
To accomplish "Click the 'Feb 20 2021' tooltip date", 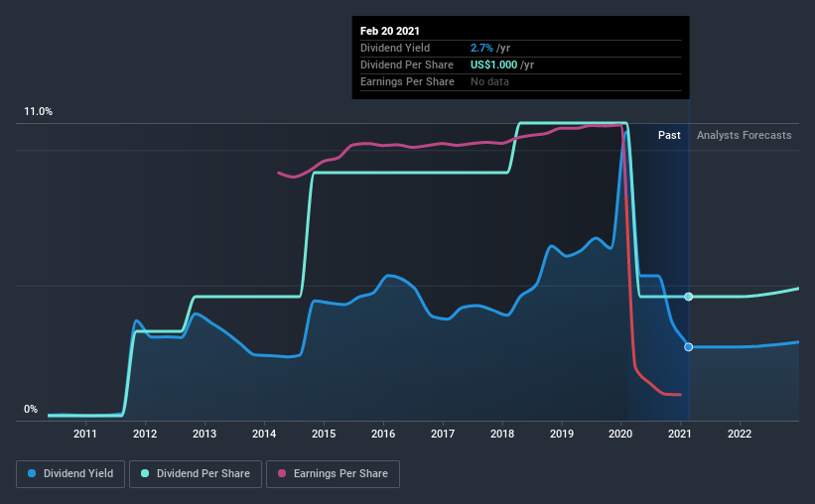I will click(390, 31).
